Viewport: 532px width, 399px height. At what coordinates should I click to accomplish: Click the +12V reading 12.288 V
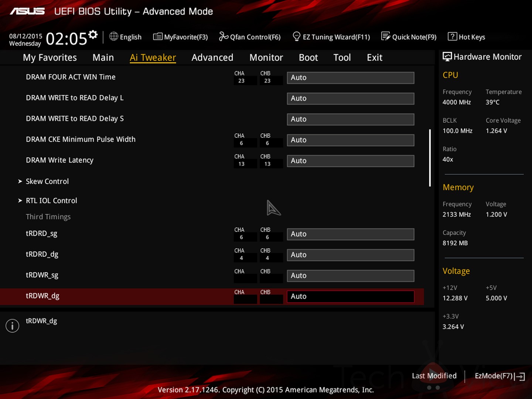tap(455, 298)
